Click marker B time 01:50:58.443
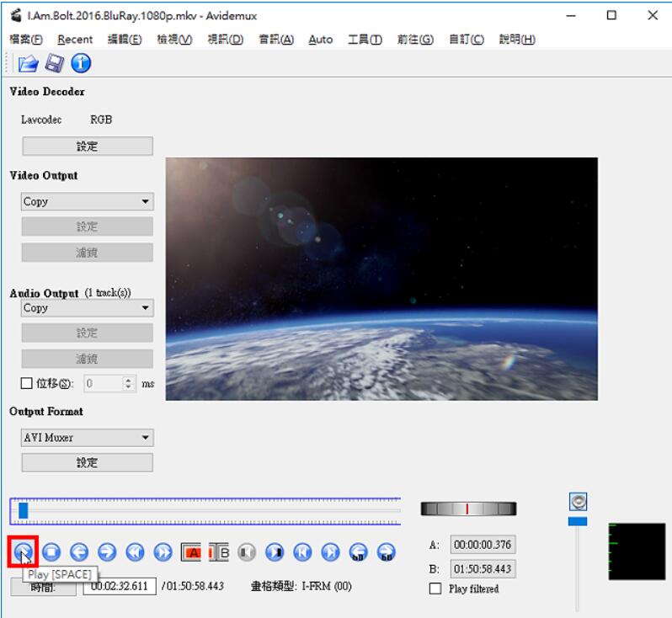This screenshot has width=672, height=618. point(483,569)
